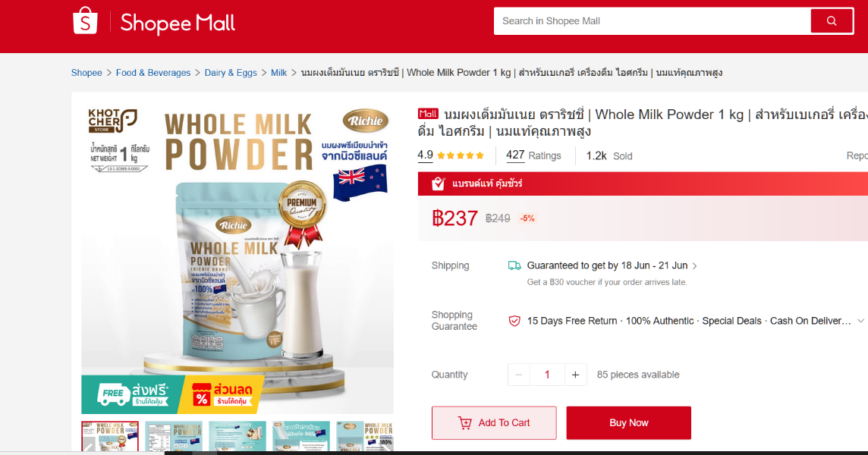The image size is (868, 455).
Task: Expand the shopping guarantee details chevron
Action: (860, 321)
